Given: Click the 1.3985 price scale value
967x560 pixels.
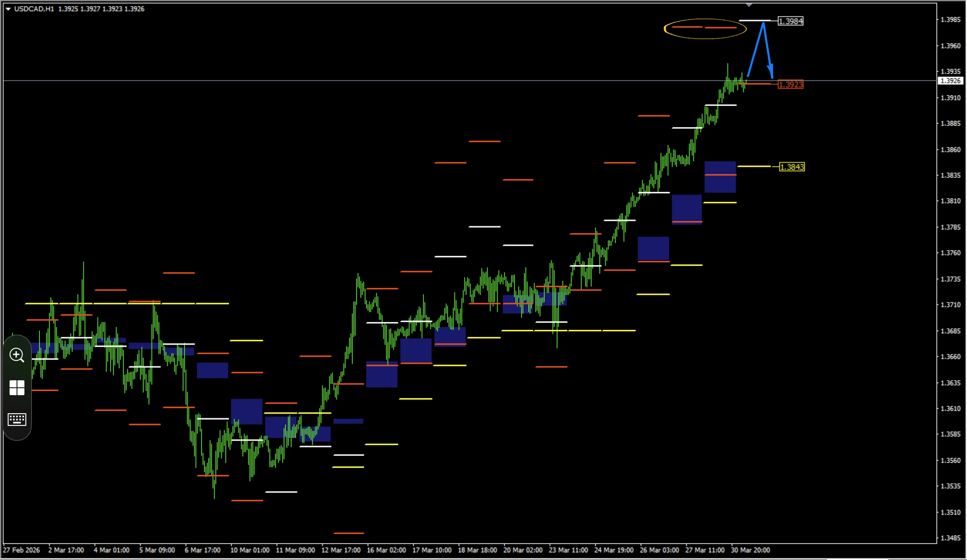Looking at the screenshot, I should [x=950, y=19].
